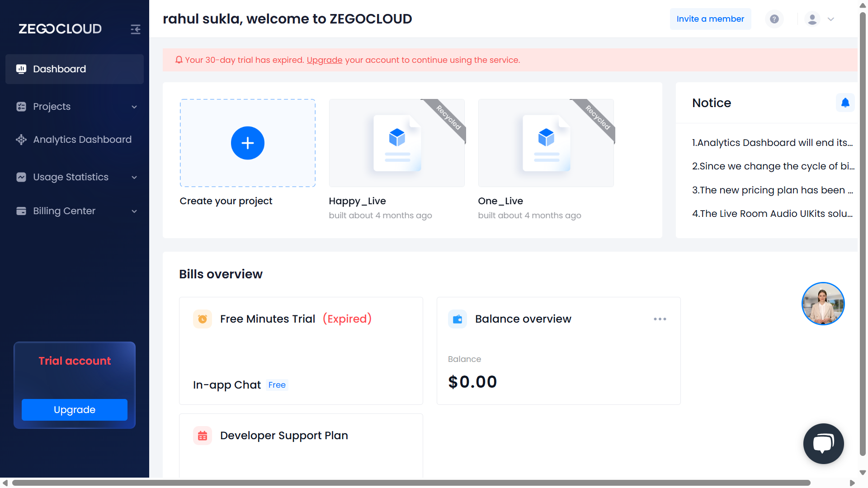Click the horizontal scrollbar thumb
868x488 pixels.
click(411, 483)
